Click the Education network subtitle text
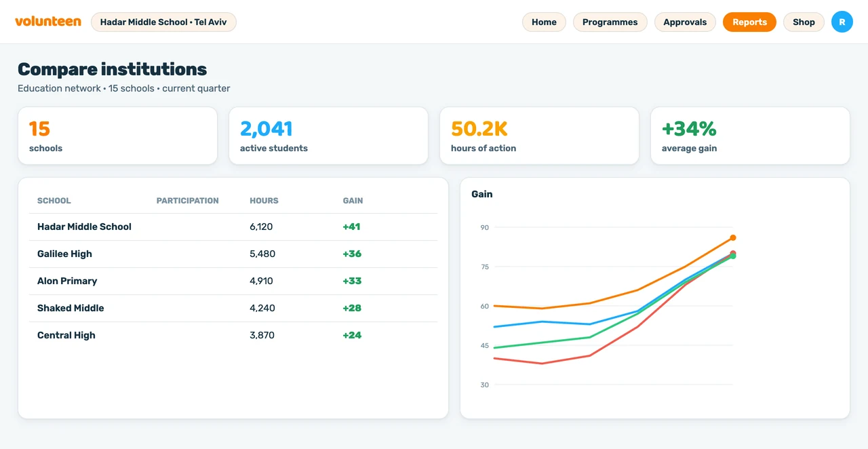This screenshot has height=449, width=868. 124,88
